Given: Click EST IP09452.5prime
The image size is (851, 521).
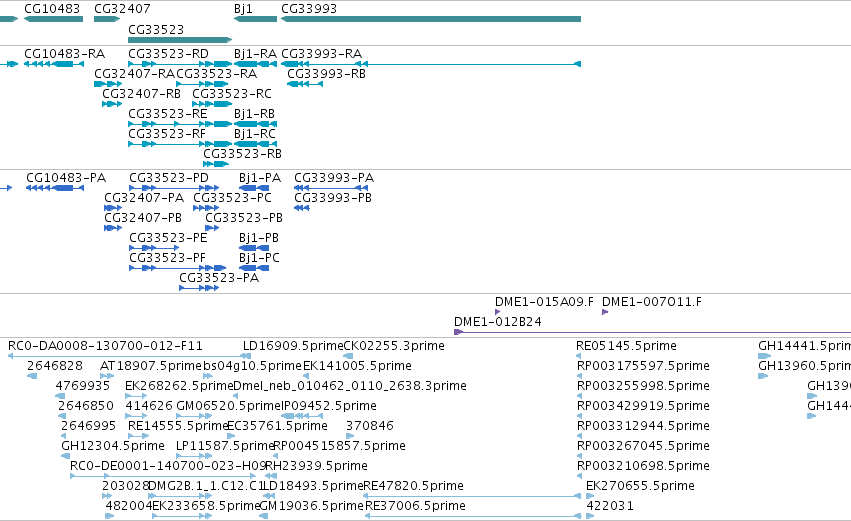Looking at the screenshot, I should [329, 406].
